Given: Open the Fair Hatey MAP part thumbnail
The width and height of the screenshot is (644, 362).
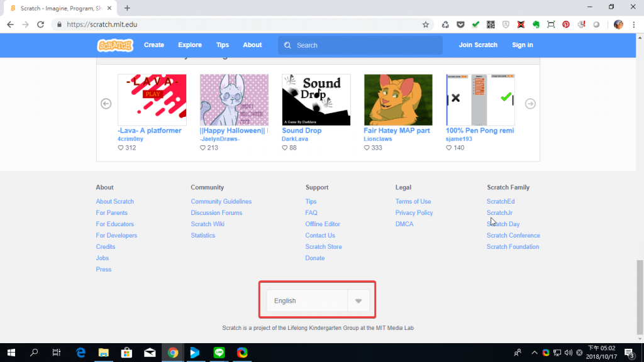Looking at the screenshot, I should pos(398,100).
